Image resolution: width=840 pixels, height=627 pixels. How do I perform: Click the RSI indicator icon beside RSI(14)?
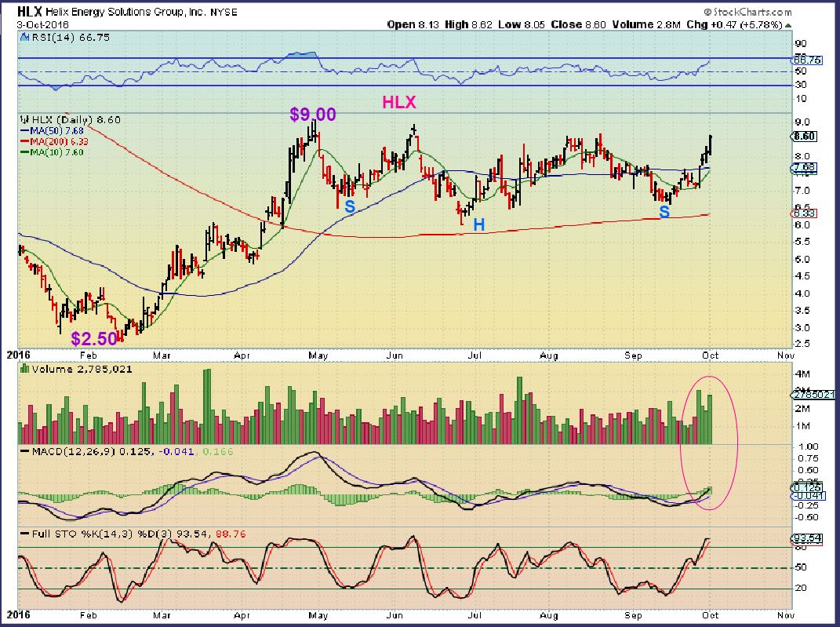[24, 38]
